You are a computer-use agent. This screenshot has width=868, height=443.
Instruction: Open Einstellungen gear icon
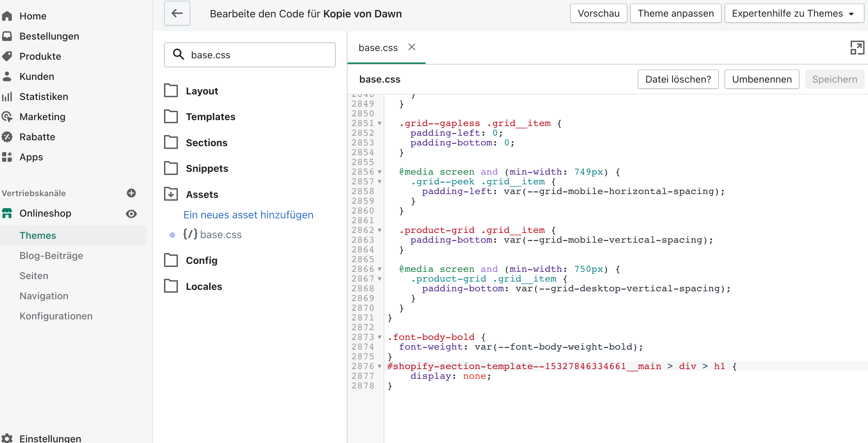7,438
